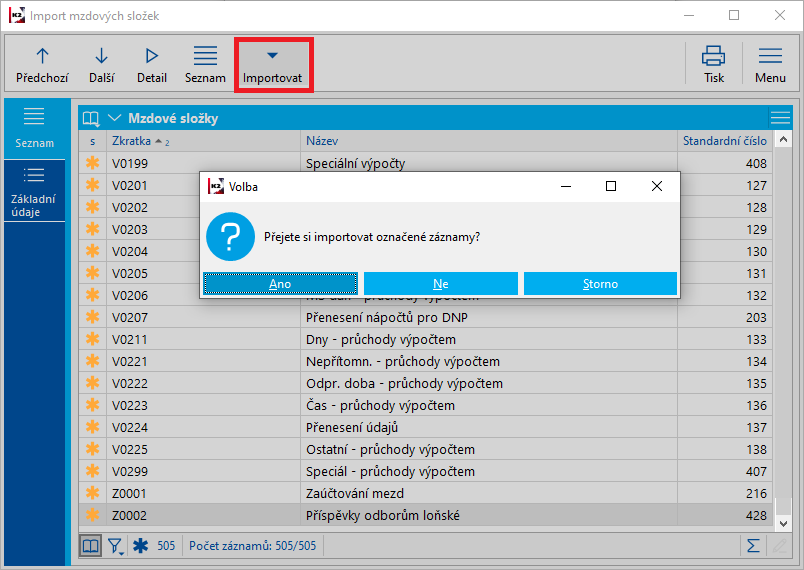The width and height of the screenshot is (804, 570).
Task: Toggle the star mark on row V0211
Action: click(x=92, y=339)
